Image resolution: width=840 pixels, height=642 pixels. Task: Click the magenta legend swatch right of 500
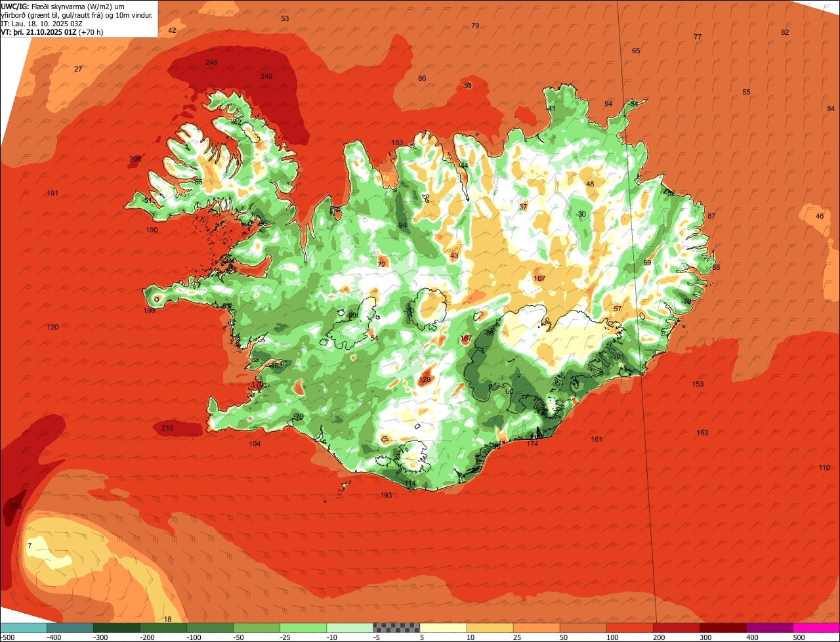click(x=816, y=628)
